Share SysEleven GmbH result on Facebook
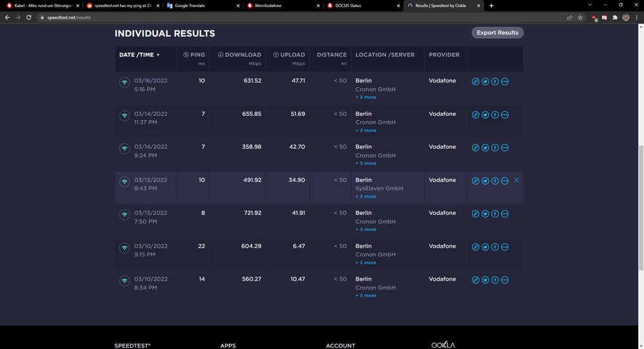 (495, 181)
